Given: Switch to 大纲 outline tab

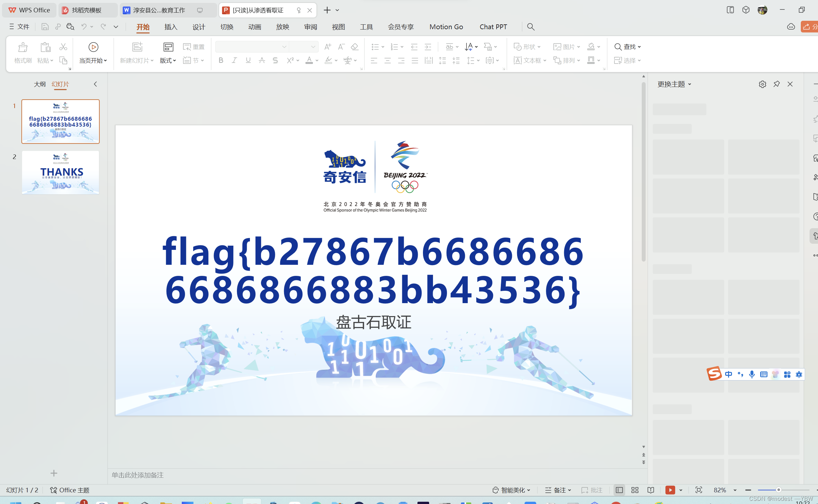Looking at the screenshot, I should click(x=40, y=84).
